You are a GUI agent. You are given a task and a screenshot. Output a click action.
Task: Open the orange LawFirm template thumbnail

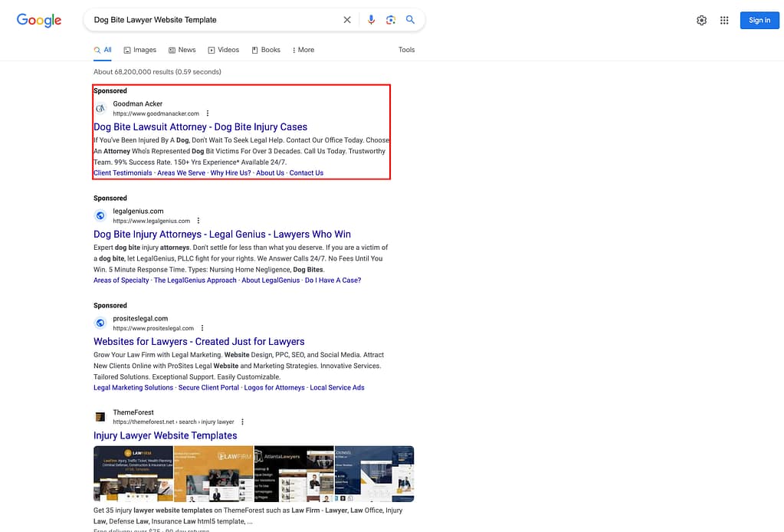[x=214, y=474]
